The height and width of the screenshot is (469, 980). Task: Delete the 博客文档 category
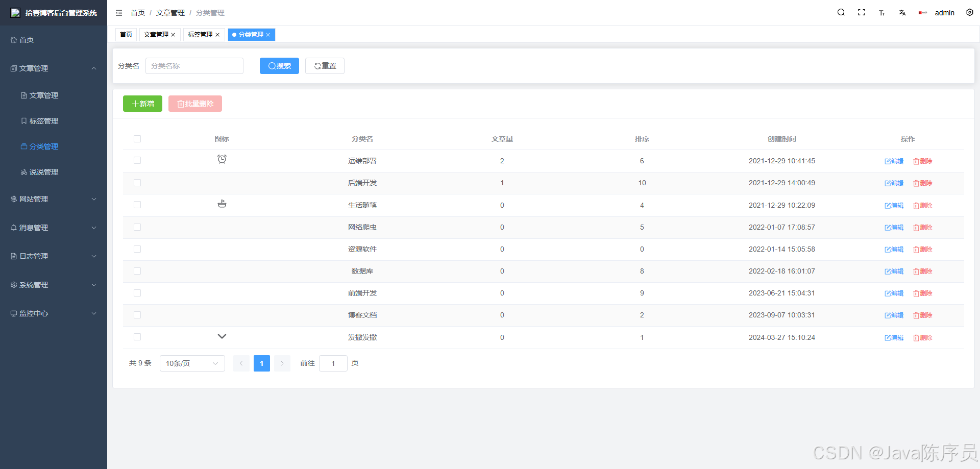pyautogui.click(x=922, y=315)
